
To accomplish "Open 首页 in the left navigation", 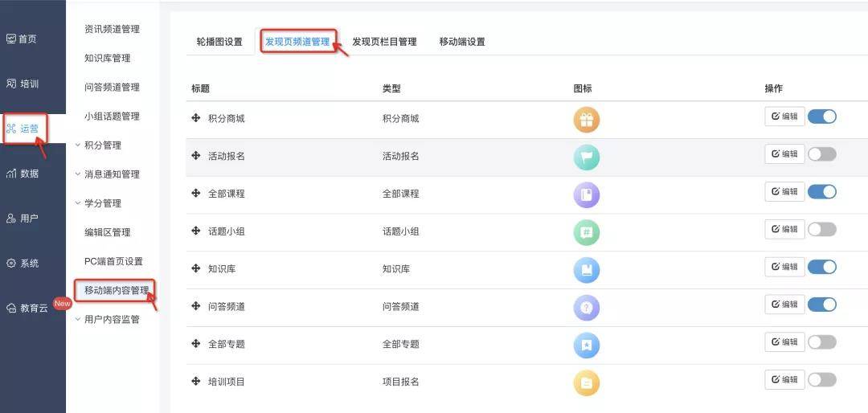I will pos(22,39).
